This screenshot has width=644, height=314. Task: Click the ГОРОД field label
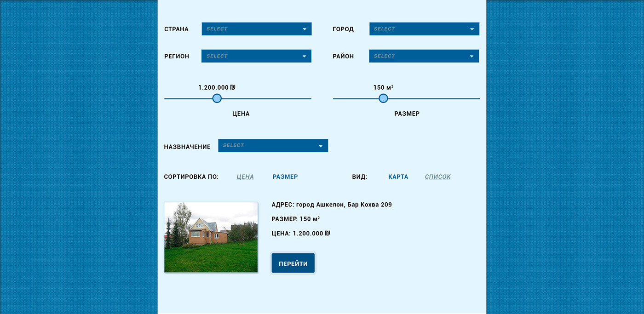point(343,29)
